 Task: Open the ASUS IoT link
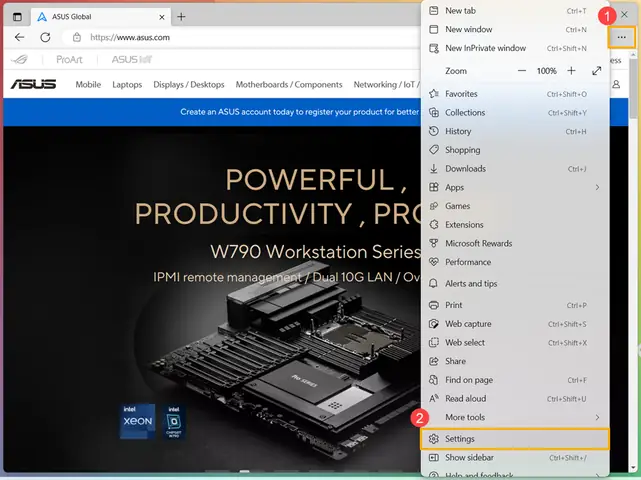132,60
